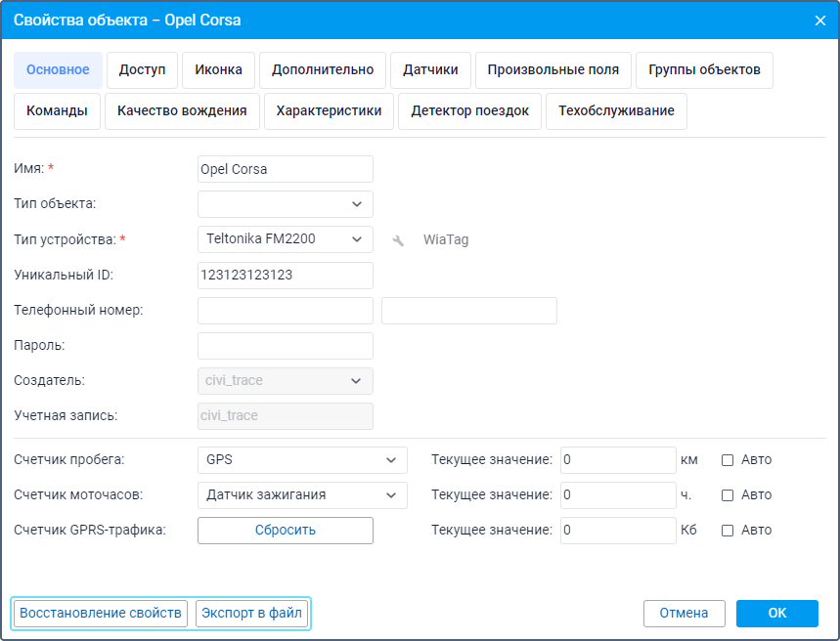Open the Счетчик пробега GPS dropdown

[x=302, y=459]
